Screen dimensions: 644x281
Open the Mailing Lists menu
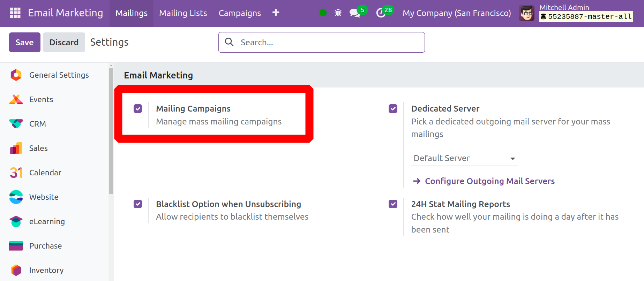tap(183, 13)
